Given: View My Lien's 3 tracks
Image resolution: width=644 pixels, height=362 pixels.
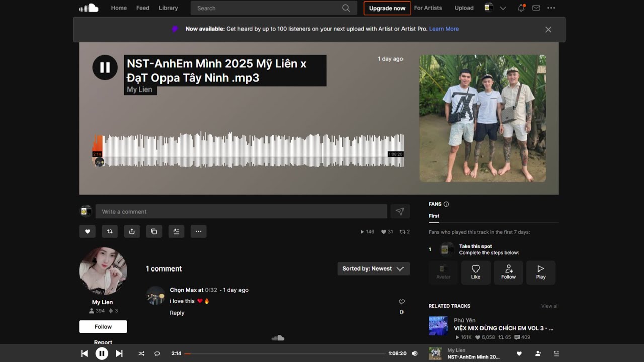Looking at the screenshot, I should point(113,311).
